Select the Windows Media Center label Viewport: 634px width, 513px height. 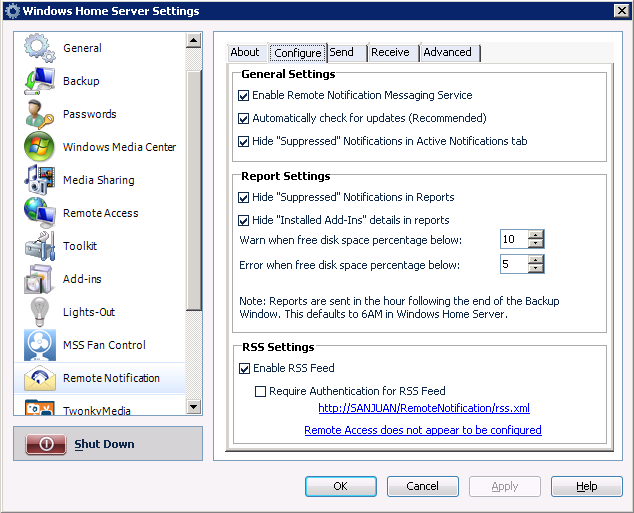119,147
